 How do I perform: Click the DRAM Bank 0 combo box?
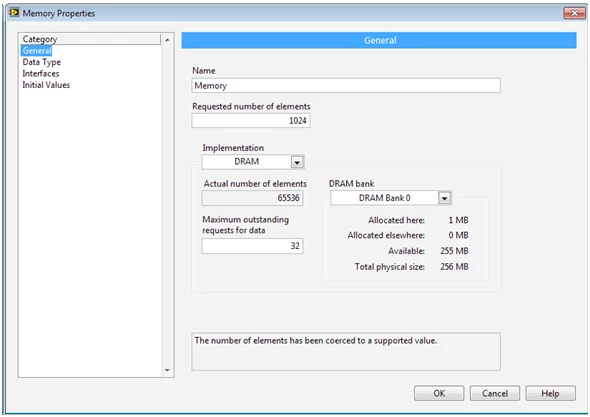pos(391,198)
